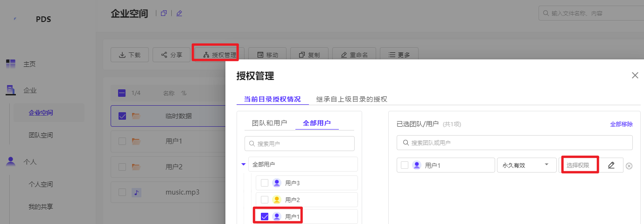Click the 分享 button
This screenshot has height=224, width=644.
[x=172, y=55]
